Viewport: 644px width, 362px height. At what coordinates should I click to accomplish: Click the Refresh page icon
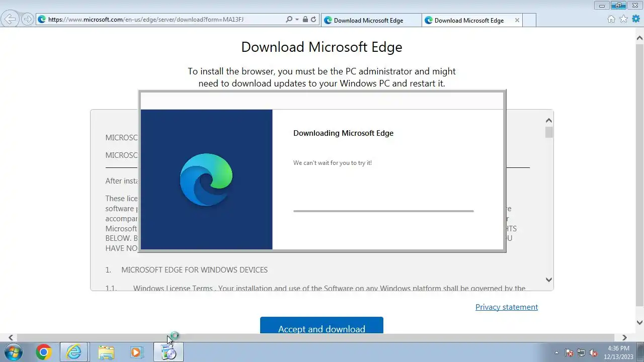pos(313,20)
